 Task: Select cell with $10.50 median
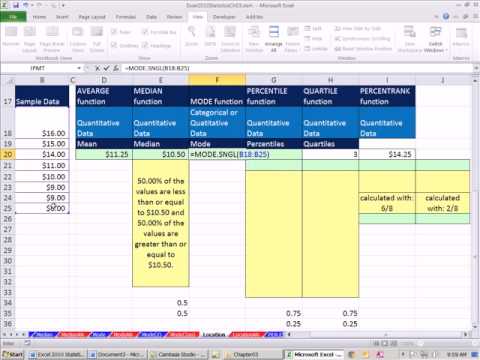(x=161, y=154)
